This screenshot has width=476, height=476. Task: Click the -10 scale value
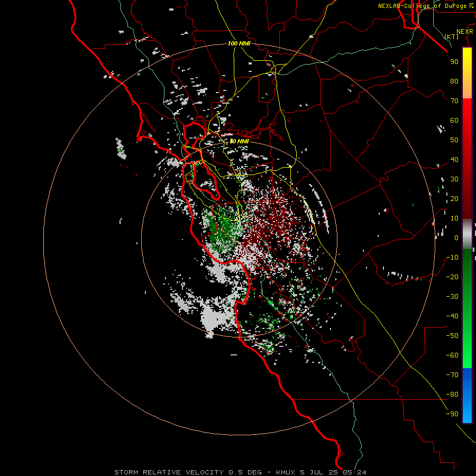[452, 258]
